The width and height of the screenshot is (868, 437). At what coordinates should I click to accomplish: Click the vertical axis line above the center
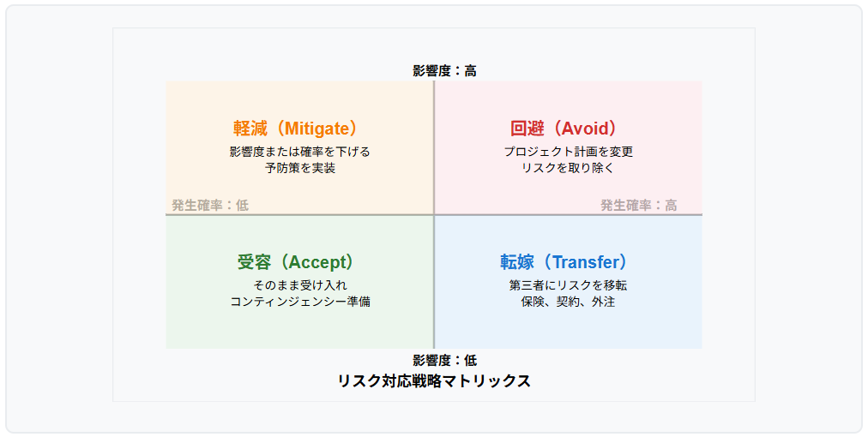[434, 147]
